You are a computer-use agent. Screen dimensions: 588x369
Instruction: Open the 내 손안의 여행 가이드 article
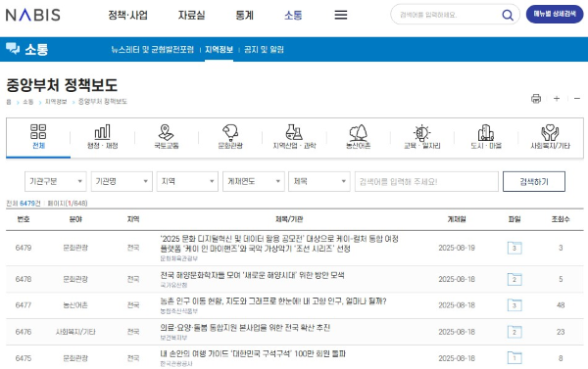tap(253, 353)
